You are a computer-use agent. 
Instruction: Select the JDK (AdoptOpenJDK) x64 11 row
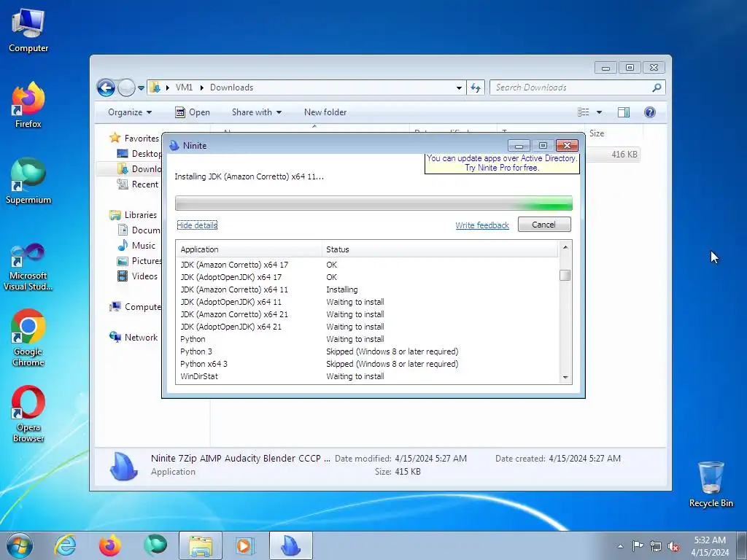pyautogui.click(x=367, y=302)
